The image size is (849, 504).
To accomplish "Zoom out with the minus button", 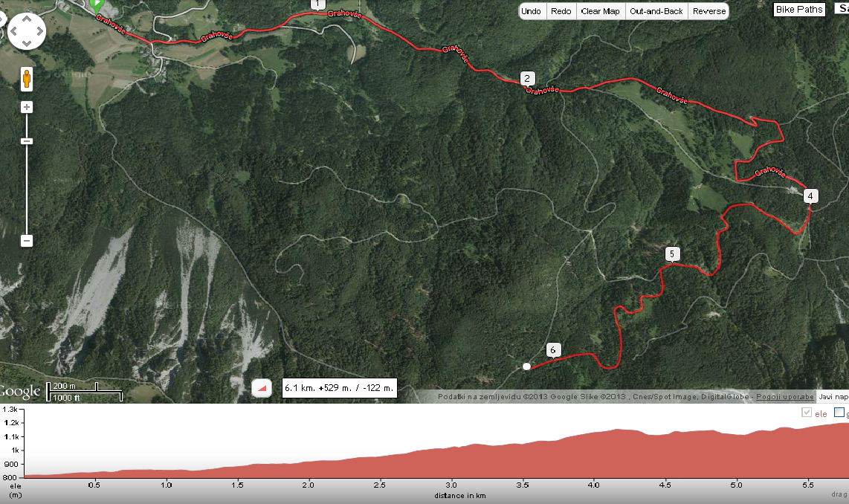I will [27, 241].
